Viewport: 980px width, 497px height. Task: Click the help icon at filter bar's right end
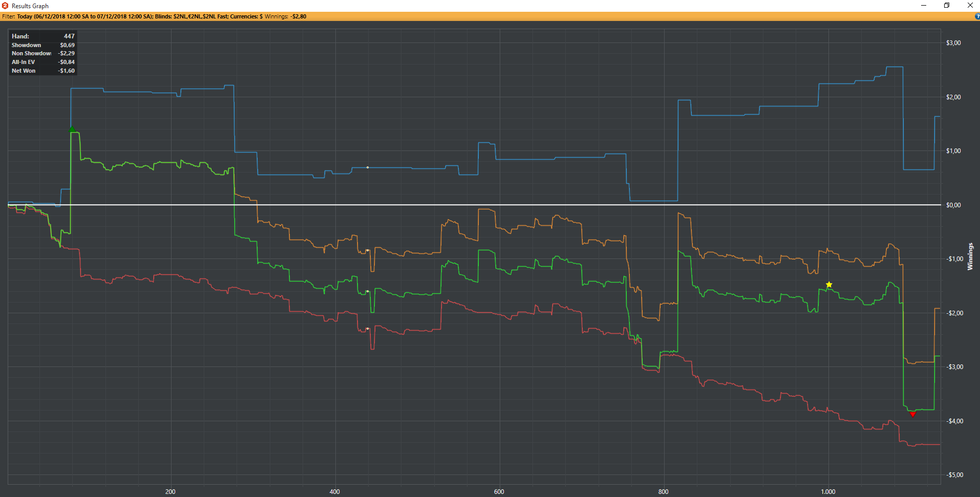977,16
